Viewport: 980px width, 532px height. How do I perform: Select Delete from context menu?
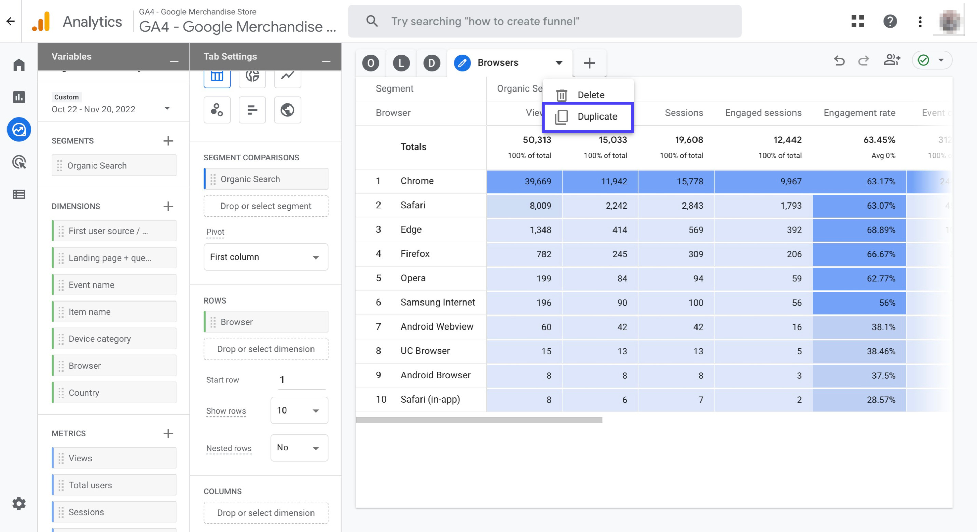click(590, 94)
